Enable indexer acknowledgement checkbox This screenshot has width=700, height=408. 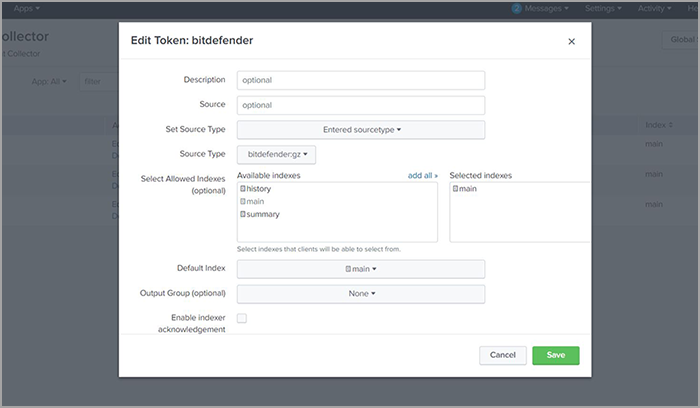tap(241, 318)
